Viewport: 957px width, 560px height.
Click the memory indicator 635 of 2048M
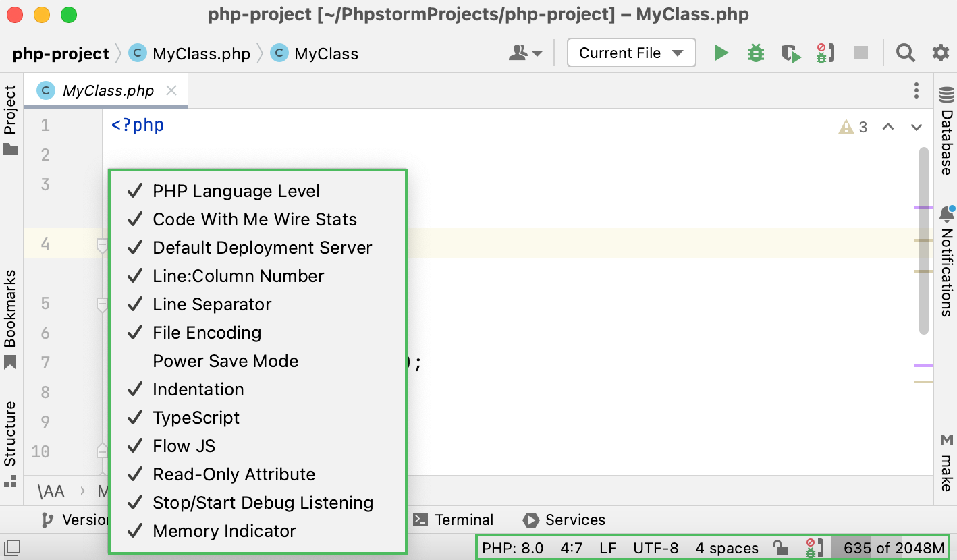tap(889, 548)
